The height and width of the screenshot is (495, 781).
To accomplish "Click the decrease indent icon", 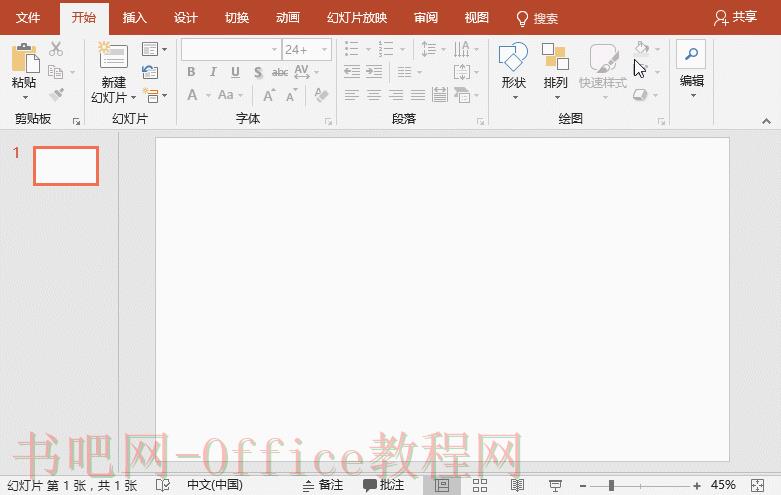I will coord(352,72).
